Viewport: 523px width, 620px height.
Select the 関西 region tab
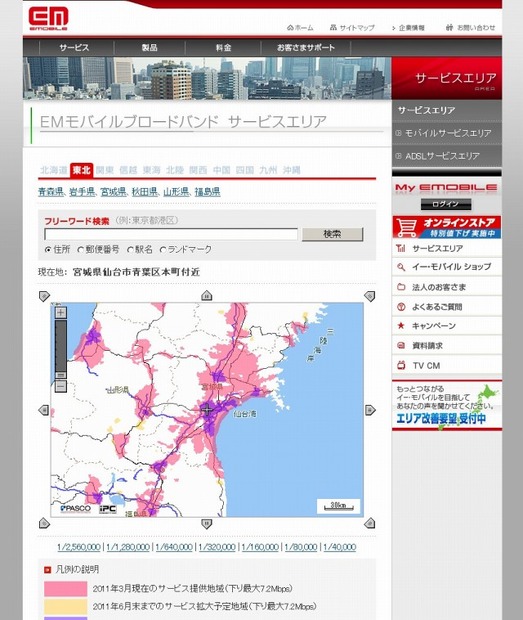click(x=198, y=170)
